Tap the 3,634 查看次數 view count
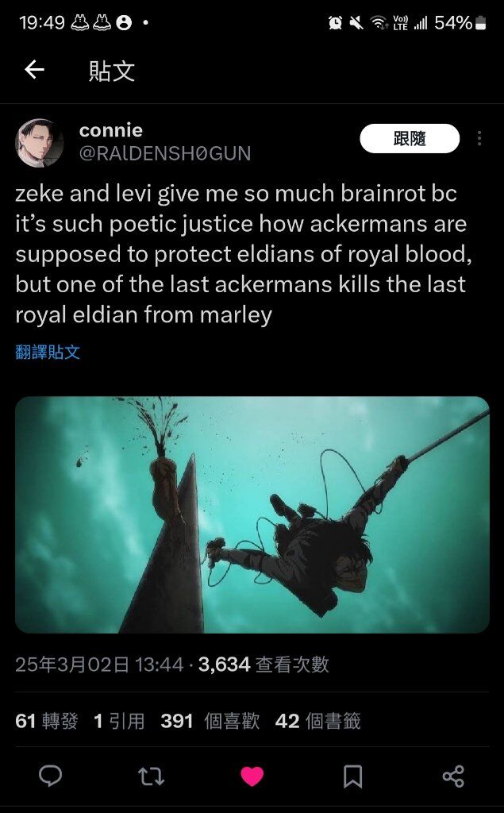Image resolution: width=504 pixels, height=813 pixels. tap(264, 665)
